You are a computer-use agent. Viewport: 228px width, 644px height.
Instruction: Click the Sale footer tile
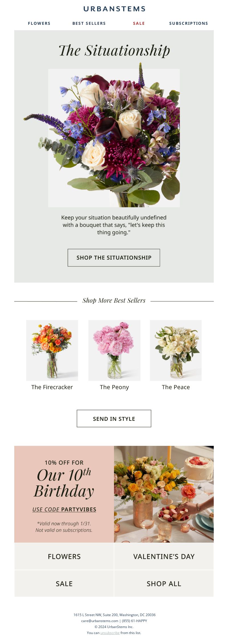[64, 583]
